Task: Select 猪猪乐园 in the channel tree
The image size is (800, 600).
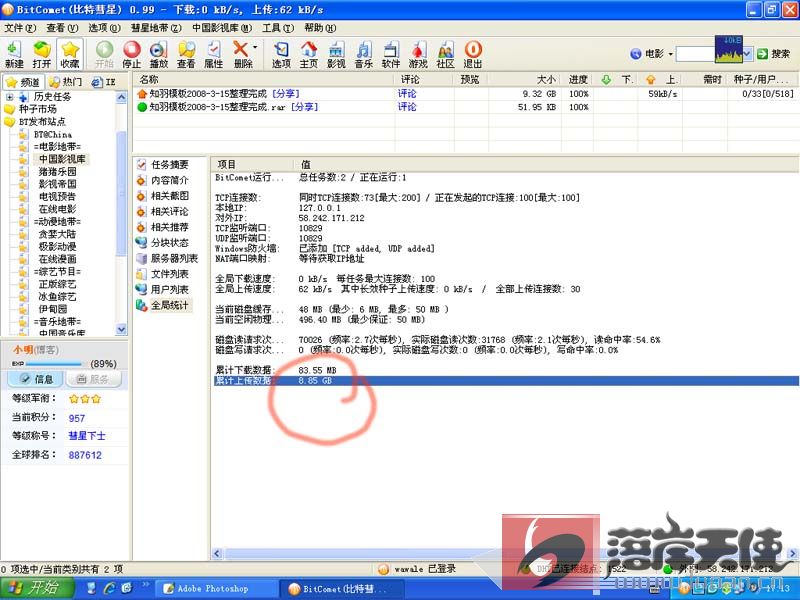Action: [57, 171]
